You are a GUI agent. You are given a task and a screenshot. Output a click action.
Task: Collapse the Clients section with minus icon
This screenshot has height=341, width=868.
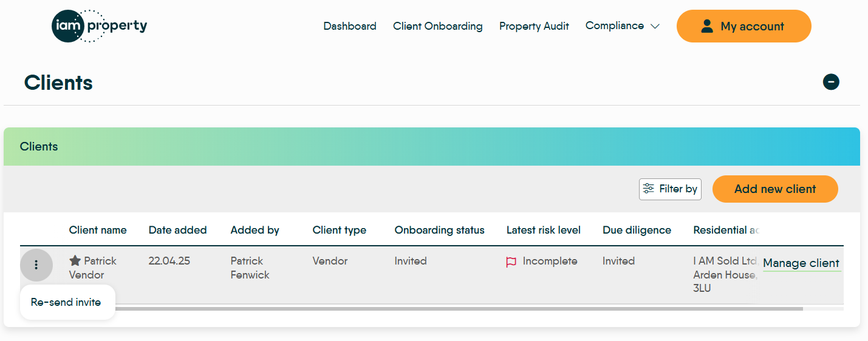click(x=831, y=82)
